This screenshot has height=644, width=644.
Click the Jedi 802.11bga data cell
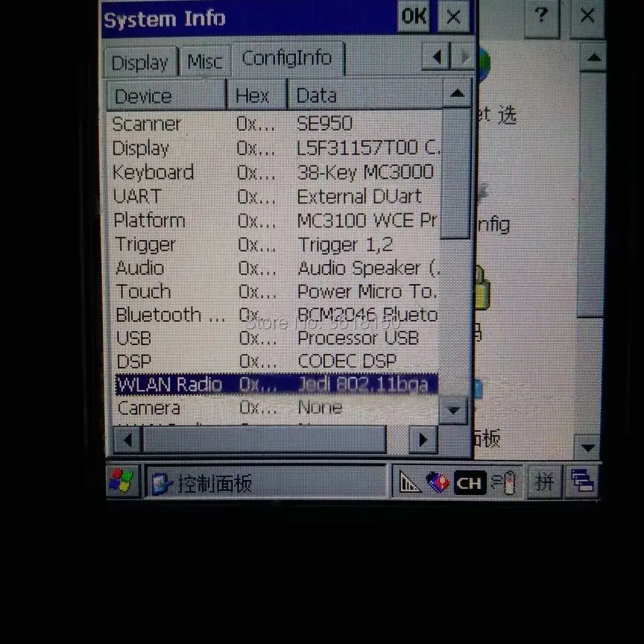[x=363, y=385]
